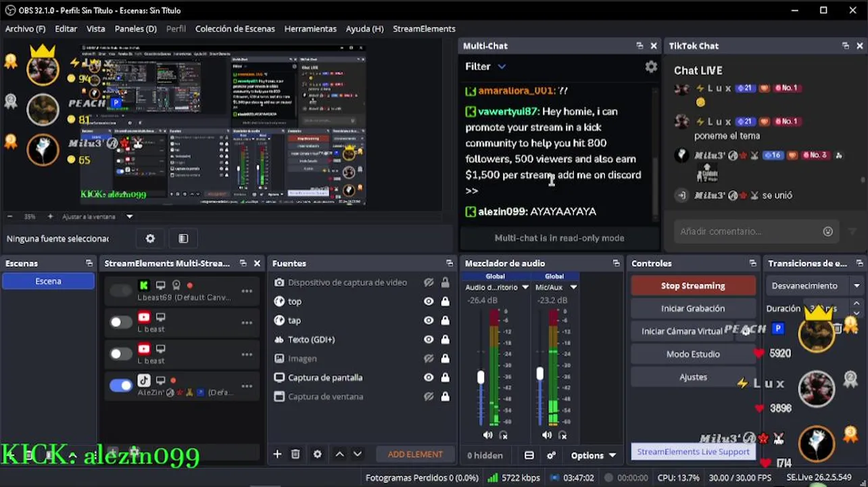868x487 pixels.
Task: Open the Paneles (D) menu
Action: [135, 28]
